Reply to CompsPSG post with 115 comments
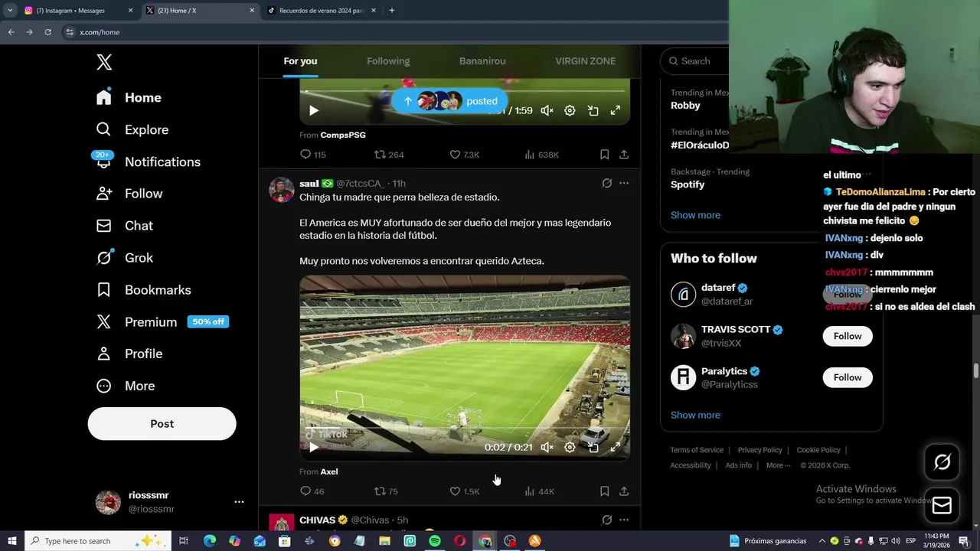Viewport: 980px width, 551px height. pyautogui.click(x=312, y=155)
